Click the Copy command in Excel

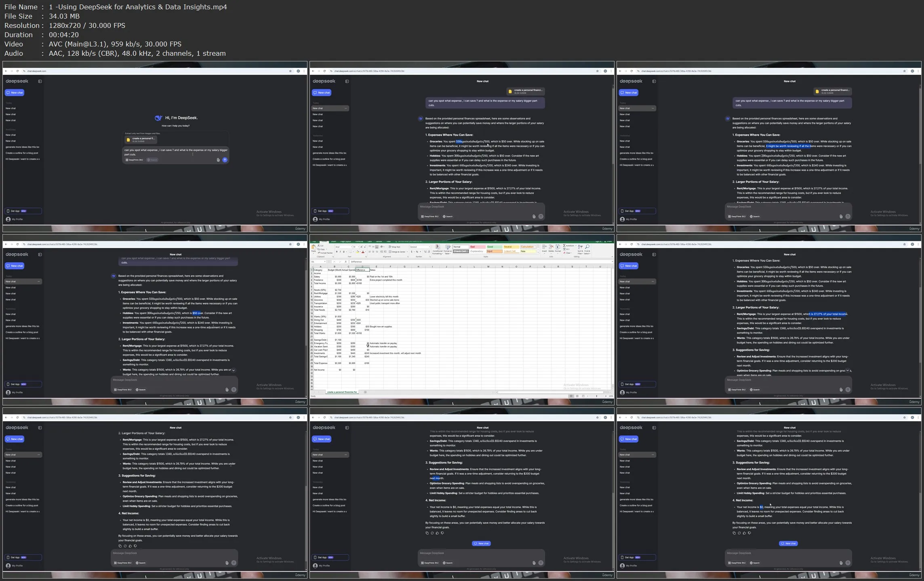321,249
